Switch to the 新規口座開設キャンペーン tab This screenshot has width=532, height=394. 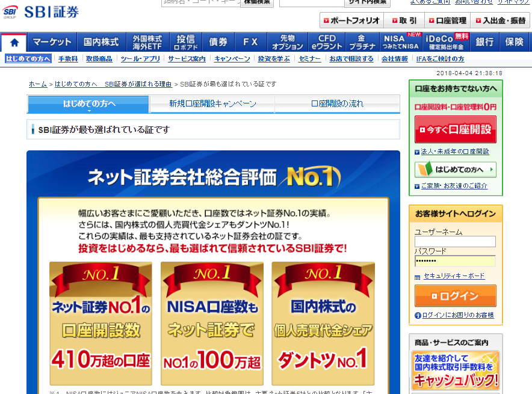click(212, 103)
